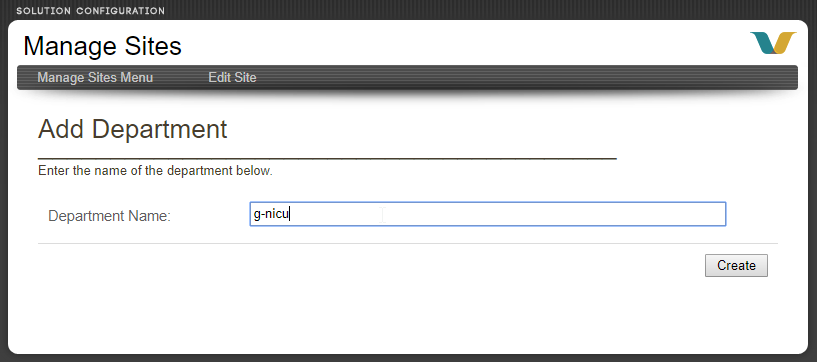Go to the Edit Site menu item

232,78
